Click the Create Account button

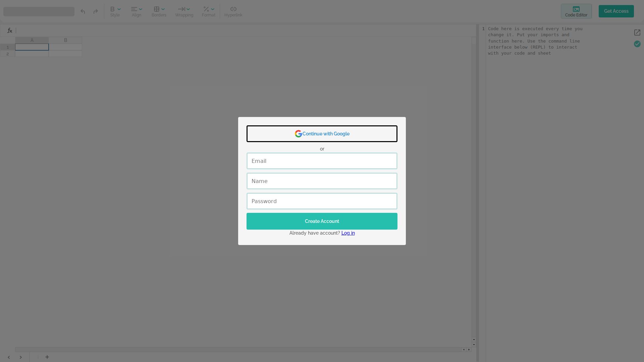pos(322,221)
